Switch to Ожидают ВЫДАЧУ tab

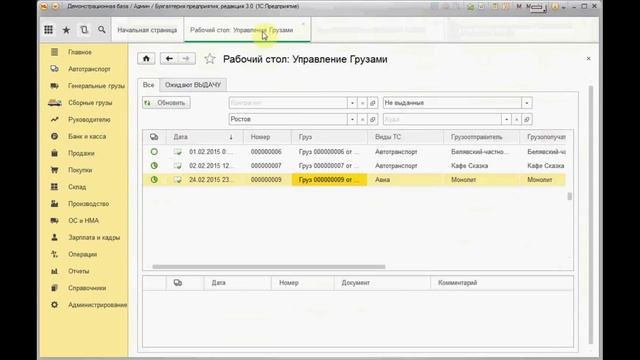click(193, 85)
